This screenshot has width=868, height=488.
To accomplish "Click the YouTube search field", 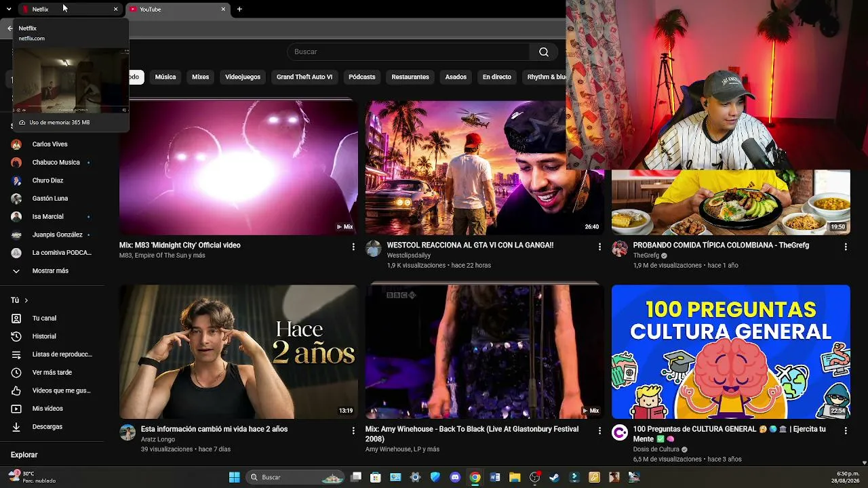I will (408, 52).
